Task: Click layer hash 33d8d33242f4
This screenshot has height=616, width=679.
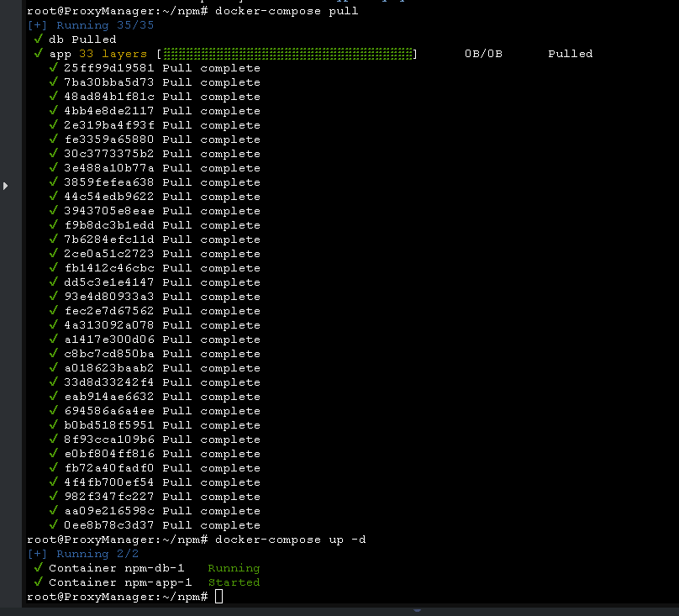Action: (108, 382)
